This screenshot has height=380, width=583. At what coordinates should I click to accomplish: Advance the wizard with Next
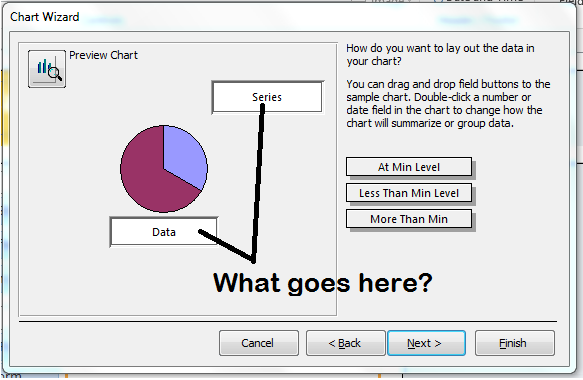tap(426, 343)
